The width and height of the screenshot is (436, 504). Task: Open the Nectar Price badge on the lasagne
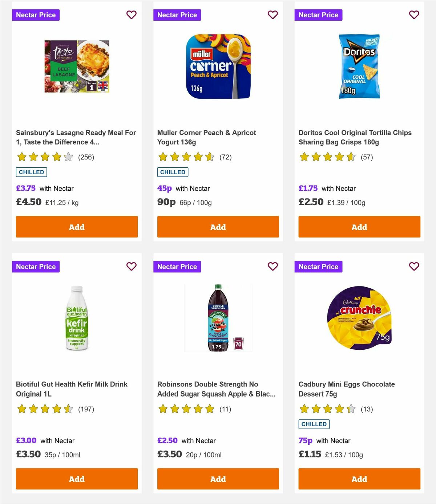36,15
